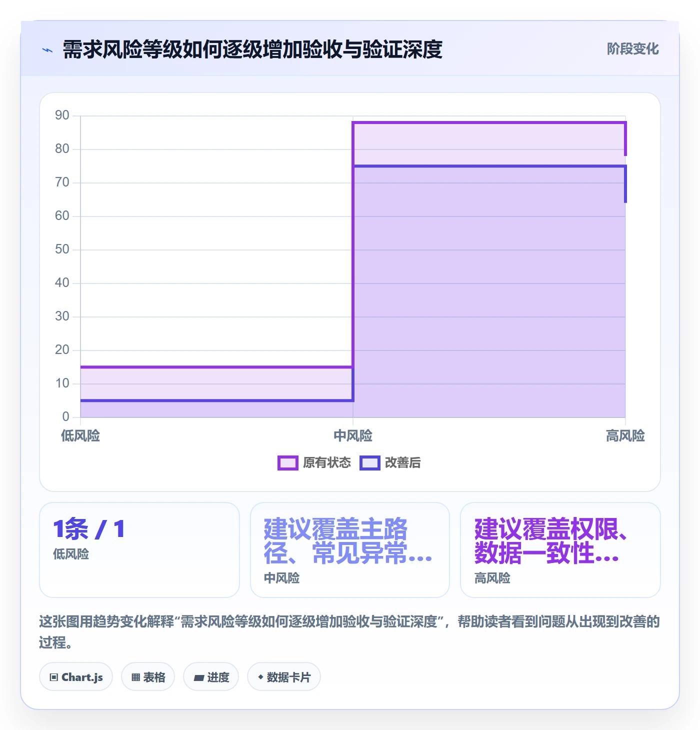Select the Chart.js tag chip

[x=76, y=677]
